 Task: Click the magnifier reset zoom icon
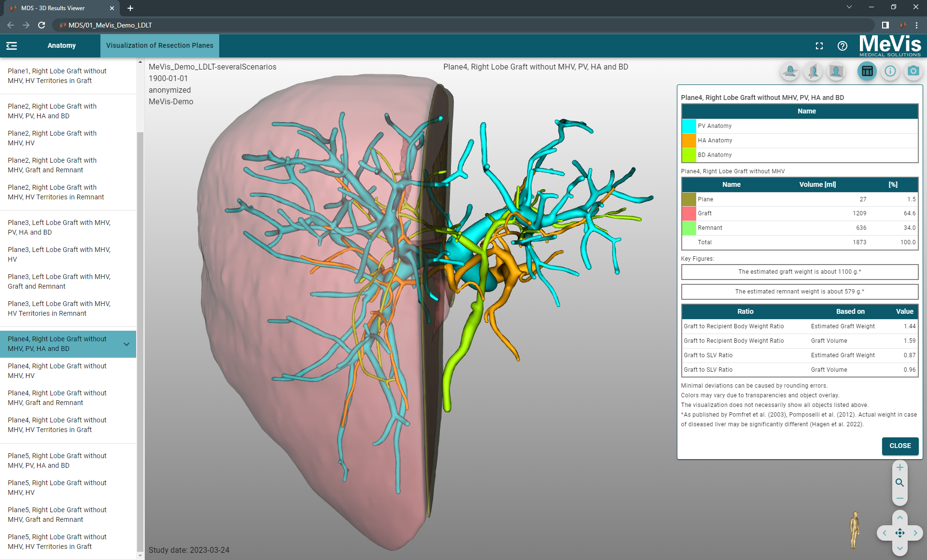[x=900, y=483]
